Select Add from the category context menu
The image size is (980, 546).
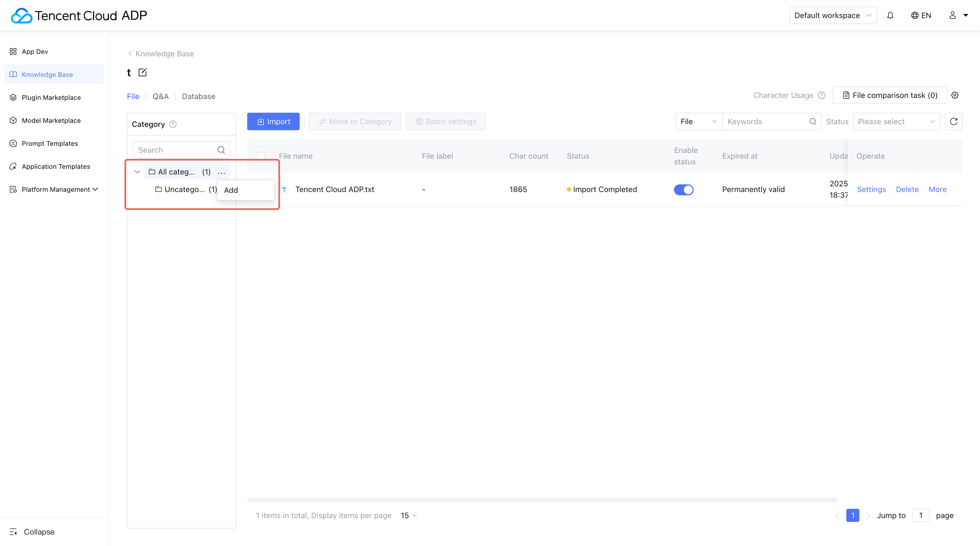[x=231, y=190]
